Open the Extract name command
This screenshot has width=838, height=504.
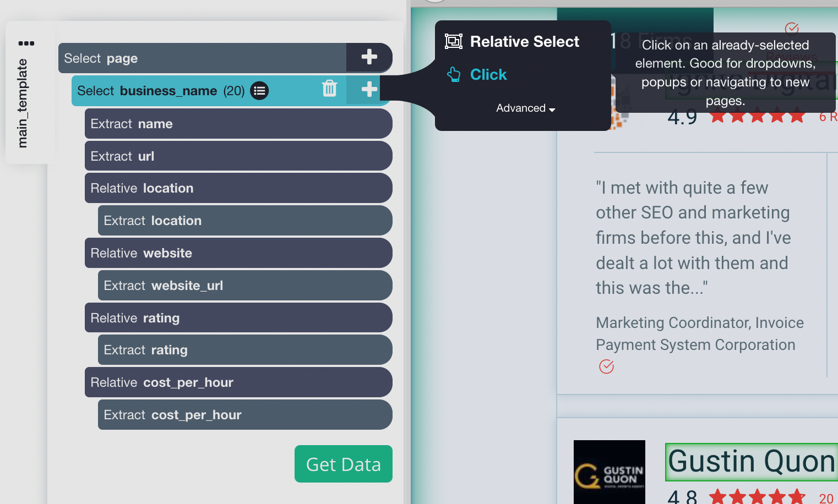pos(238,123)
